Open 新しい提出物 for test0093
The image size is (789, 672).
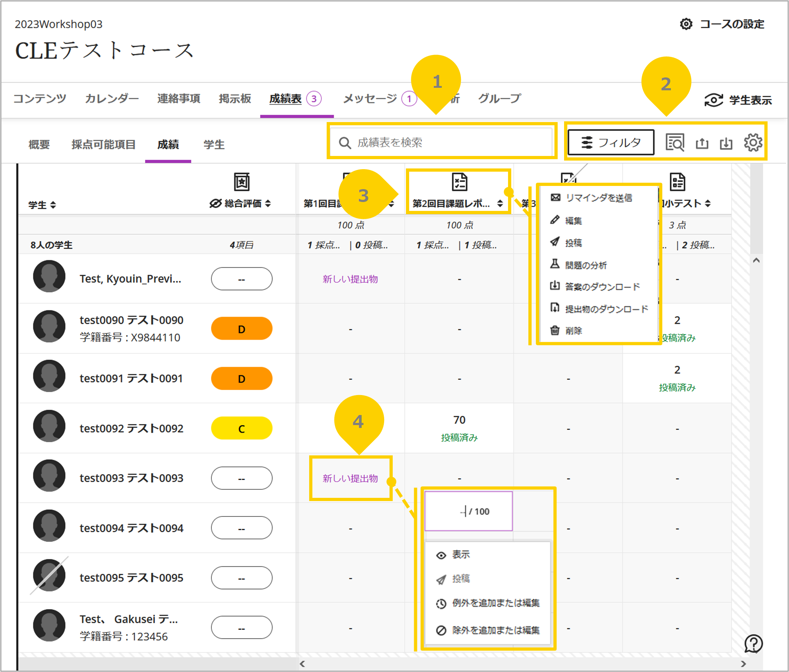[x=350, y=479]
